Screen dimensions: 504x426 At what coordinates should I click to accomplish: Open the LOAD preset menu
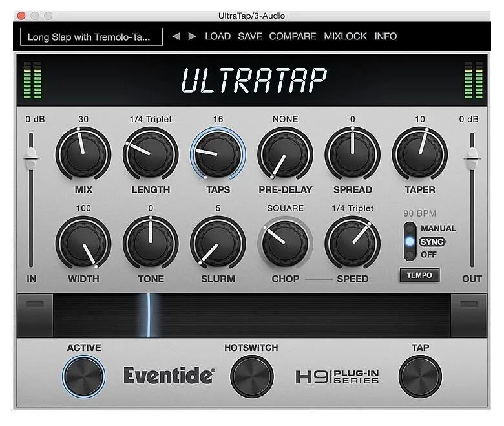[218, 36]
